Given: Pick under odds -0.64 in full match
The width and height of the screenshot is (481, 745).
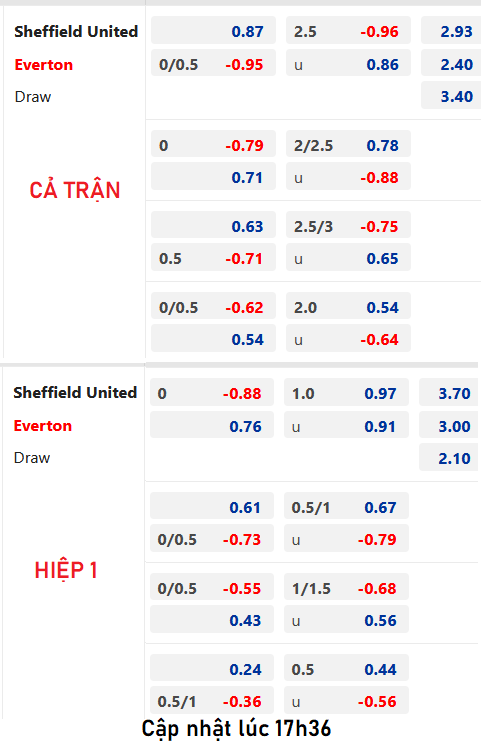Looking at the screenshot, I should (x=348, y=339).
